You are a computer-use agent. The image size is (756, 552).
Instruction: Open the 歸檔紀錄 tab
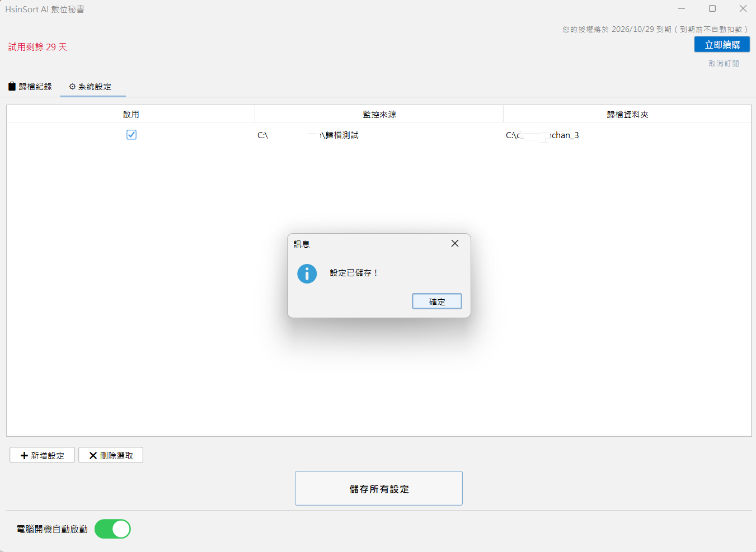pyautogui.click(x=30, y=87)
